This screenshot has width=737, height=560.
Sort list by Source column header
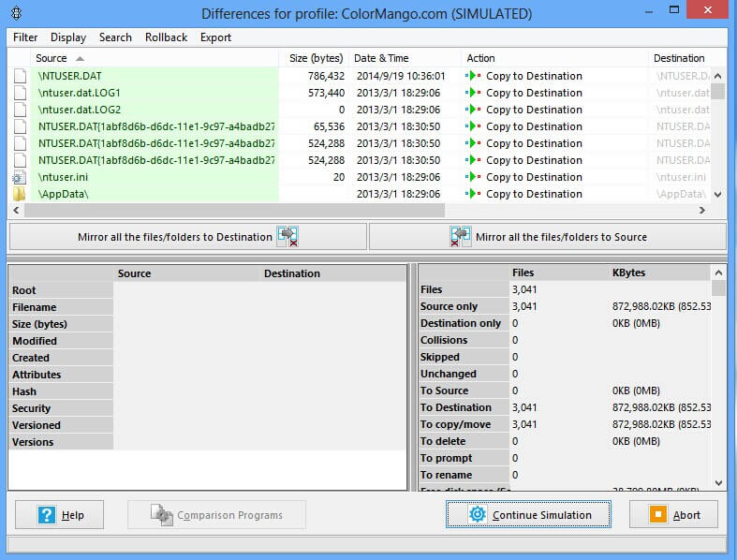(52, 58)
